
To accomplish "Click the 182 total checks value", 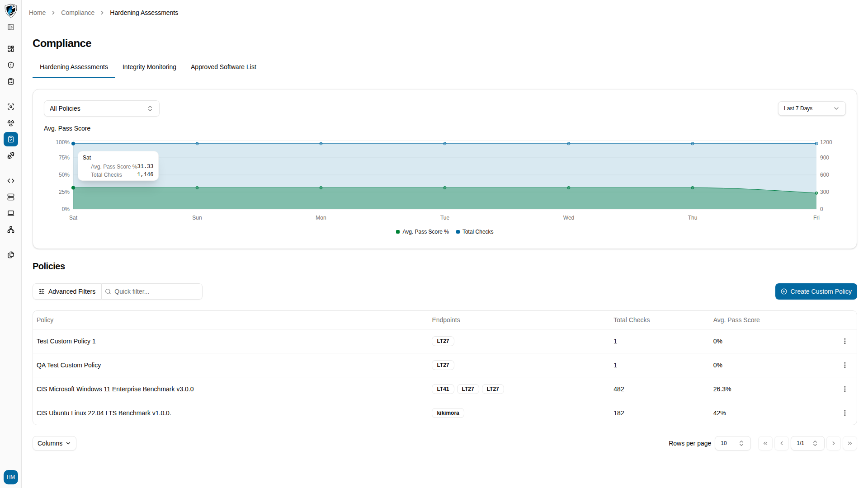I will tap(618, 413).
